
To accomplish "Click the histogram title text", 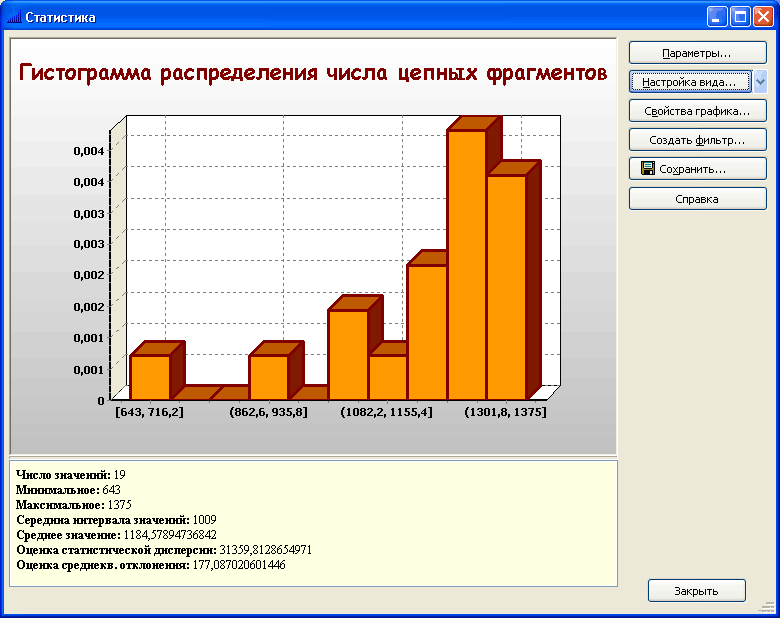I will (313, 73).
